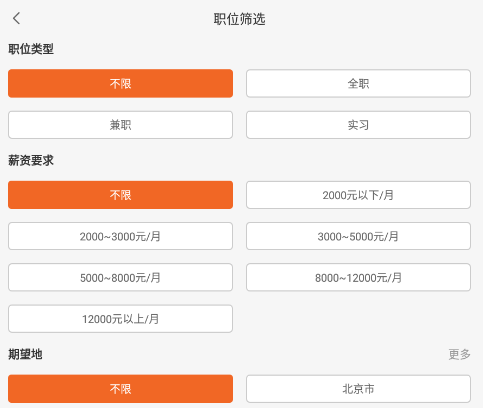This screenshot has height=408, width=483.
Task: Choose 8000~12000元/月 salary option
Action: pyautogui.click(x=358, y=278)
